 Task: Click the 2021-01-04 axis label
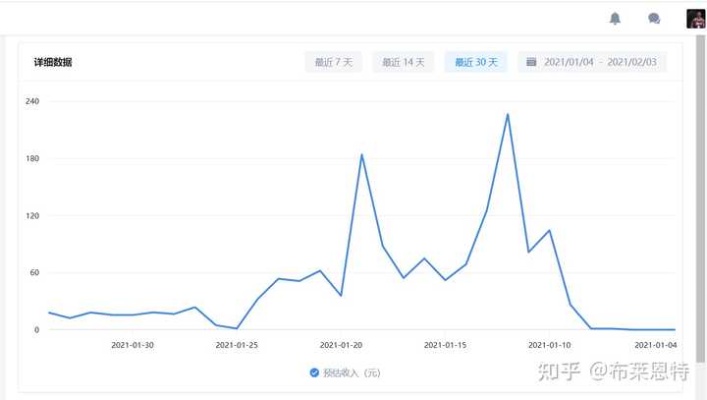656,345
